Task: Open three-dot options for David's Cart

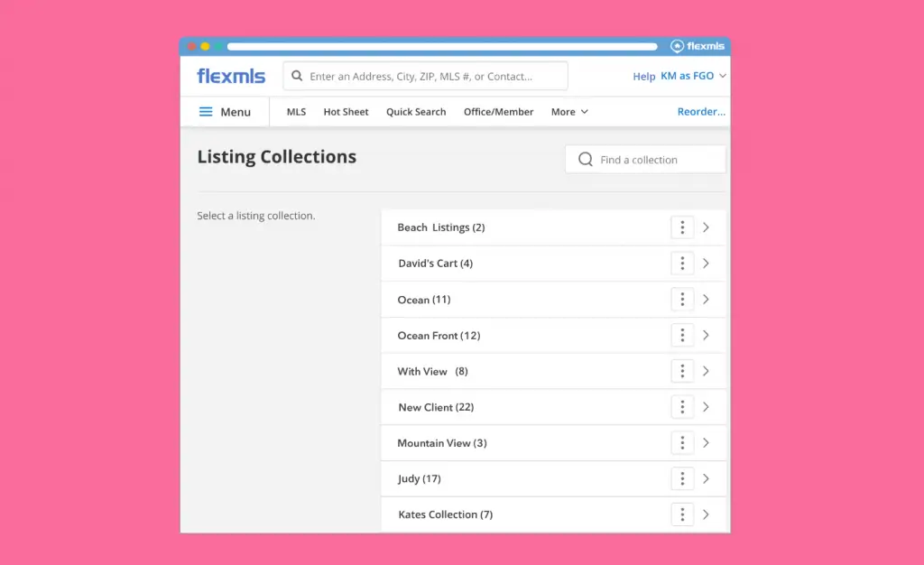Action: point(682,264)
